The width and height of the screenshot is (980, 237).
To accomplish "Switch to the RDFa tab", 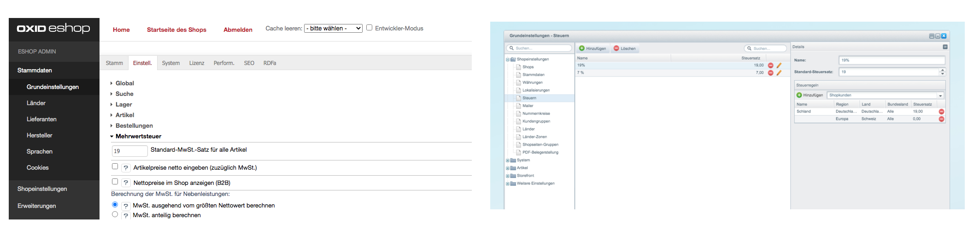I will click(270, 63).
